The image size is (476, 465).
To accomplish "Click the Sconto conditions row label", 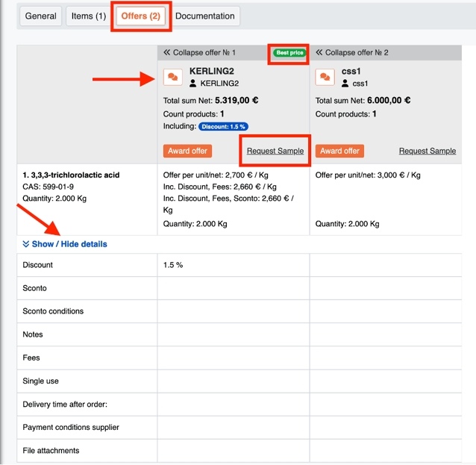I will [x=53, y=311].
